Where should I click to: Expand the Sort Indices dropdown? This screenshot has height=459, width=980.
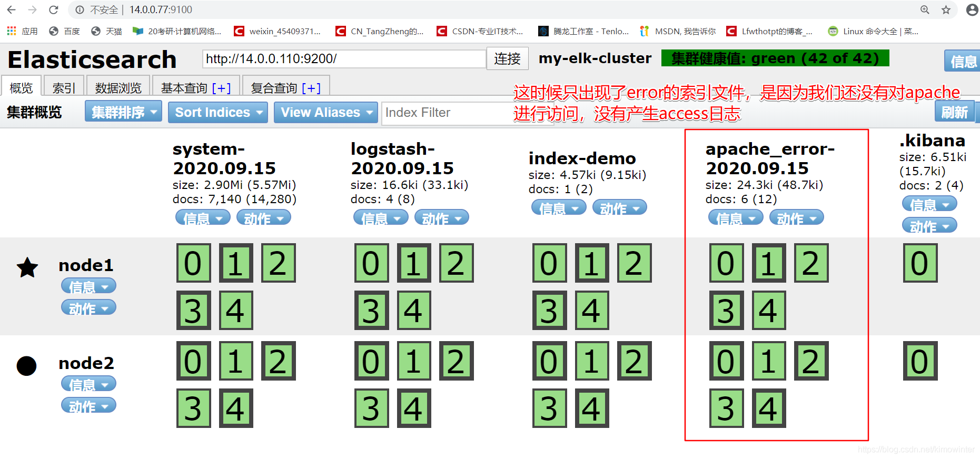pyautogui.click(x=218, y=112)
